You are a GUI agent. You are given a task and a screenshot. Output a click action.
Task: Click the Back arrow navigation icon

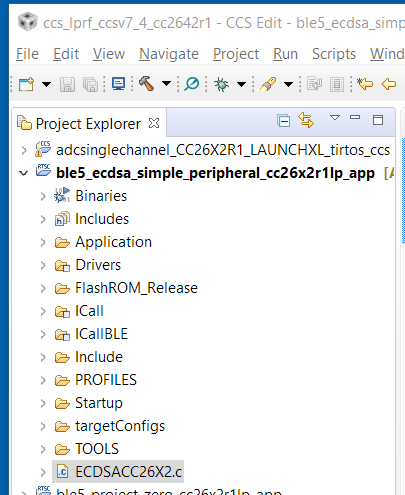tap(389, 84)
